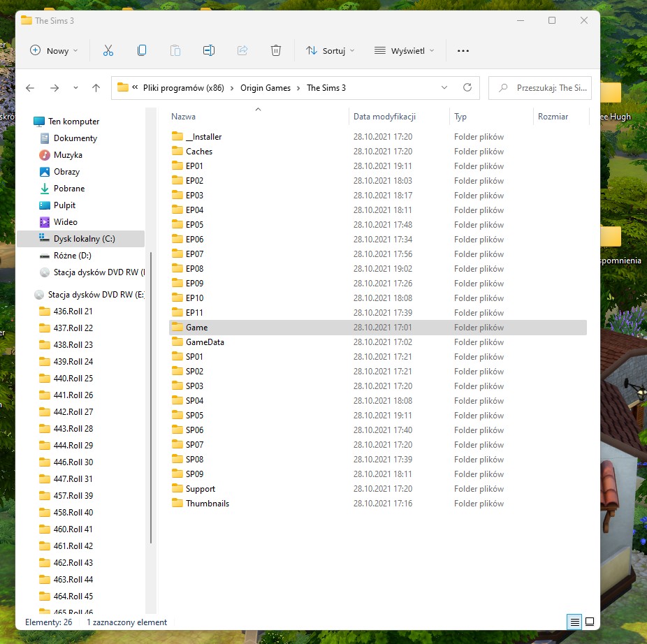Expand recent locations chevron near navigation arrows
647x644 pixels.
(x=75, y=88)
